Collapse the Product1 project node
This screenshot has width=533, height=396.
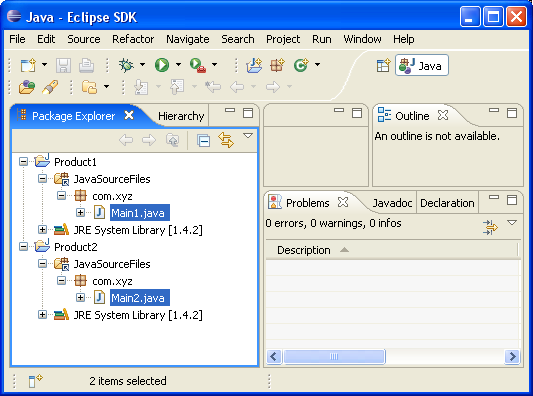[23, 161]
